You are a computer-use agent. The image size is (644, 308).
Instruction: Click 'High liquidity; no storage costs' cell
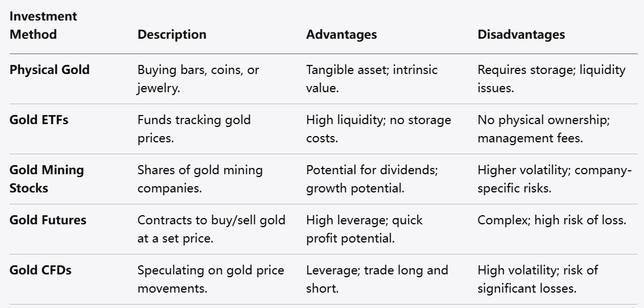pos(378,129)
